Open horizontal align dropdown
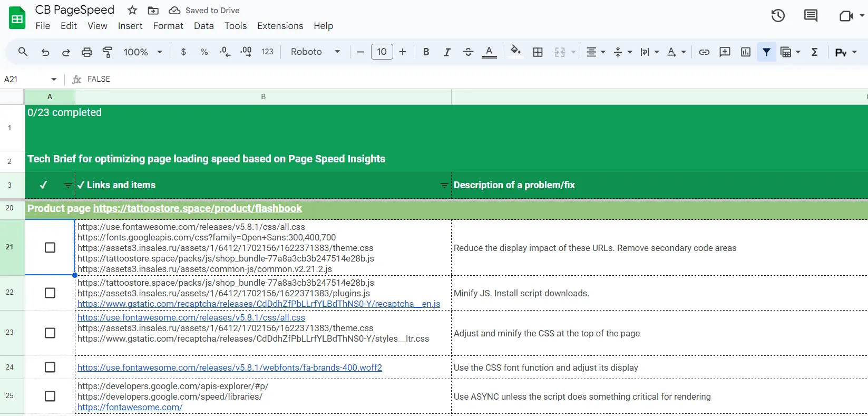The width and height of the screenshot is (868, 416). 596,52
